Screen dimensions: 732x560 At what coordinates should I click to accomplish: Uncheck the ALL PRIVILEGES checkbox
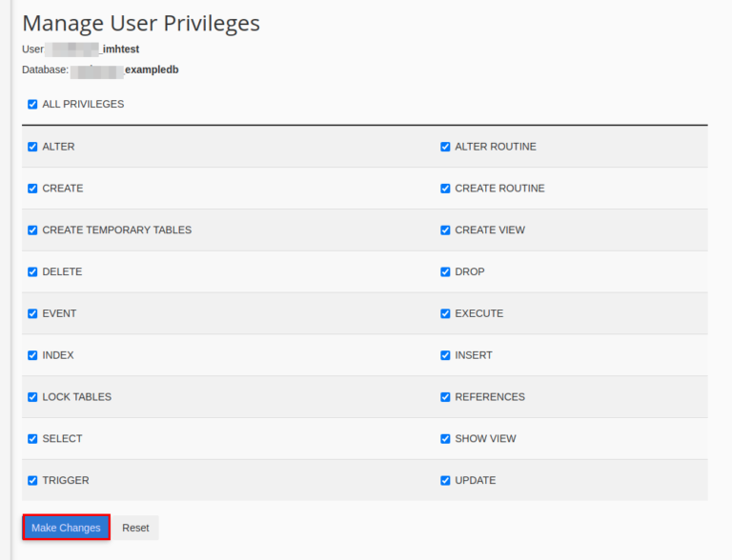click(x=32, y=105)
